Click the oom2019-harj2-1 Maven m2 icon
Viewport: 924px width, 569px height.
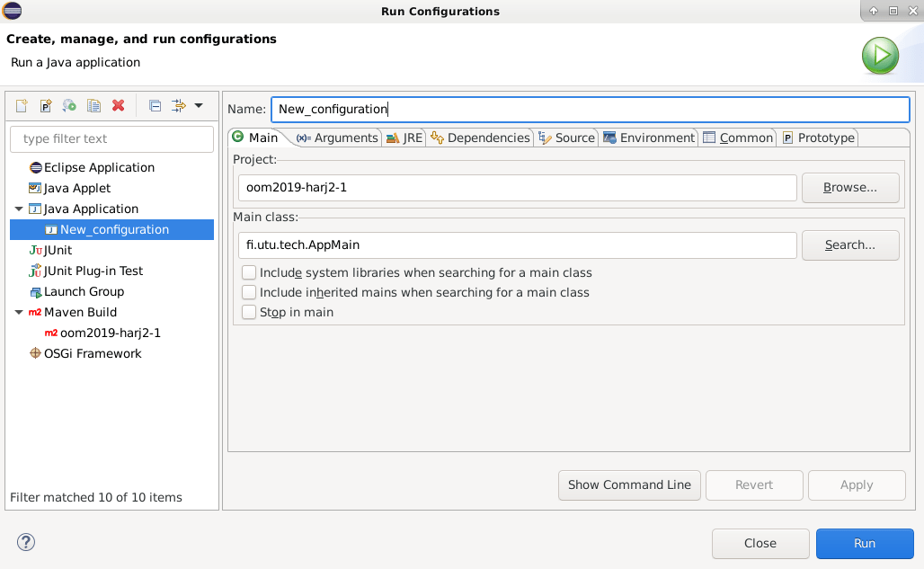click(x=51, y=333)
